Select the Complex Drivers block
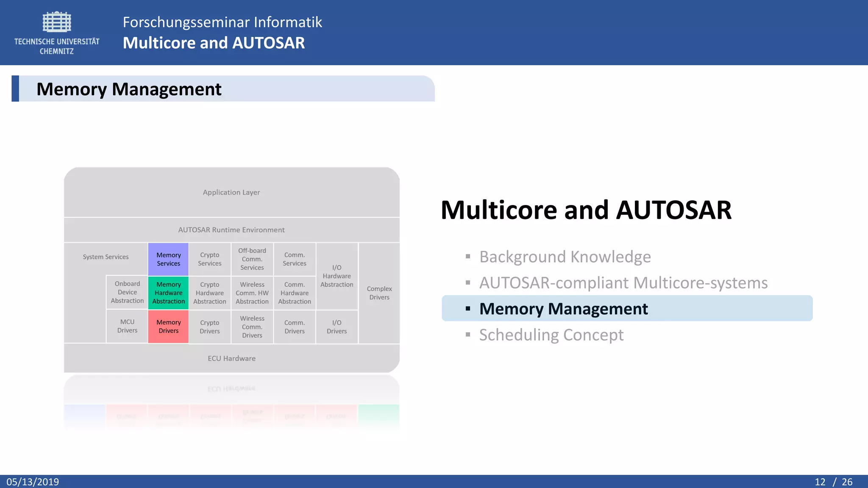Image resolution: width=868 pixels, height=488 pixels. tap(379, 293)
